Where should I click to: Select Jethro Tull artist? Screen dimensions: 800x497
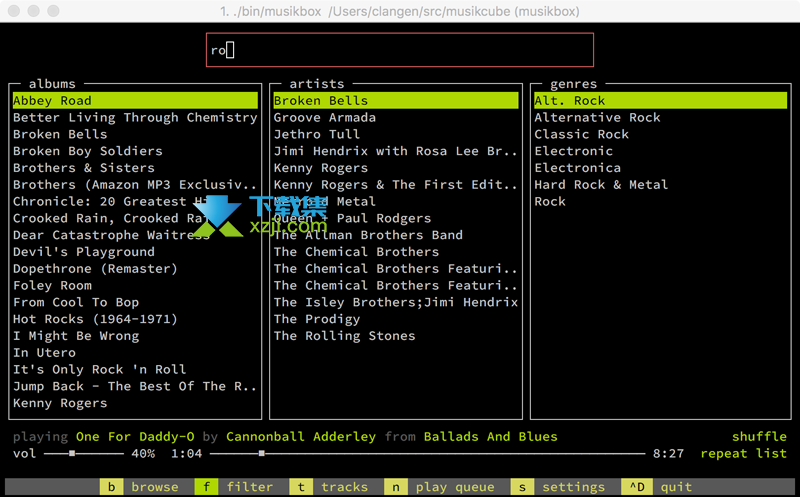396,134
